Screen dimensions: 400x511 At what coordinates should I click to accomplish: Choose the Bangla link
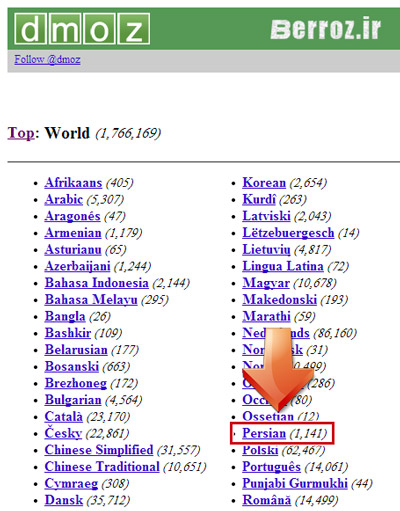[65, 316]
